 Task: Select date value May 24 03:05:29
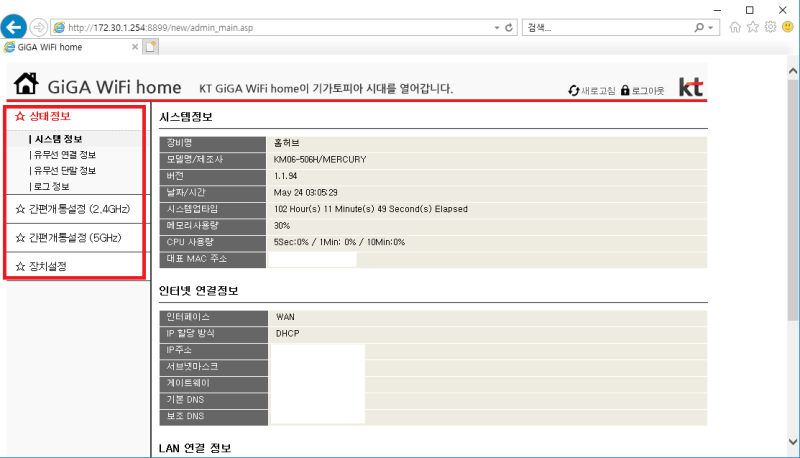306,193
